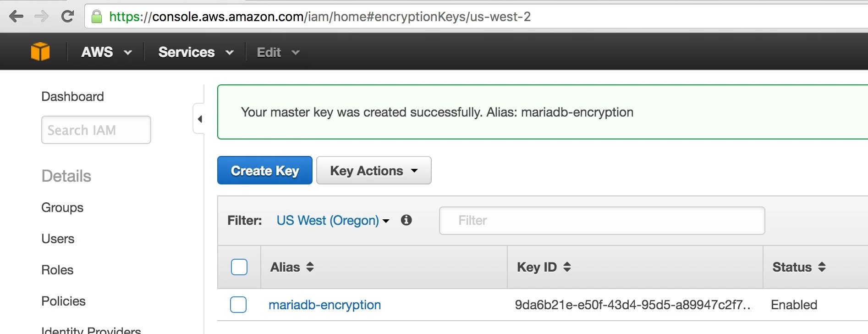This screenshot has height=334, width=868.
Task: Check the mariadb-encryption row checkbox
Action: [x=238, y=305]
